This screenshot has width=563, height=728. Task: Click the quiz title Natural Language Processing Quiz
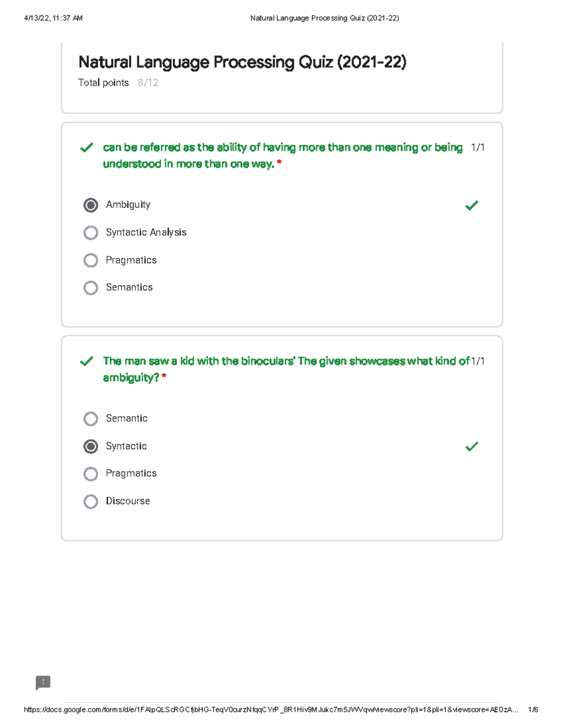[x=242, y=62]
